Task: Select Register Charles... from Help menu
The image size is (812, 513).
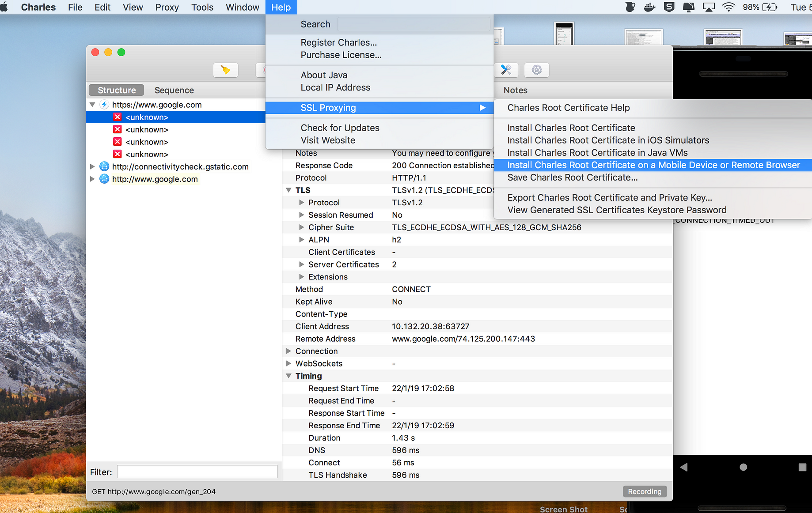Action: 379,42
